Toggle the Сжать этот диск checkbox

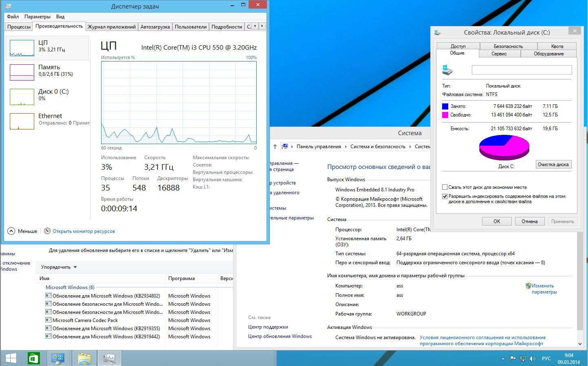click(445, 187)
